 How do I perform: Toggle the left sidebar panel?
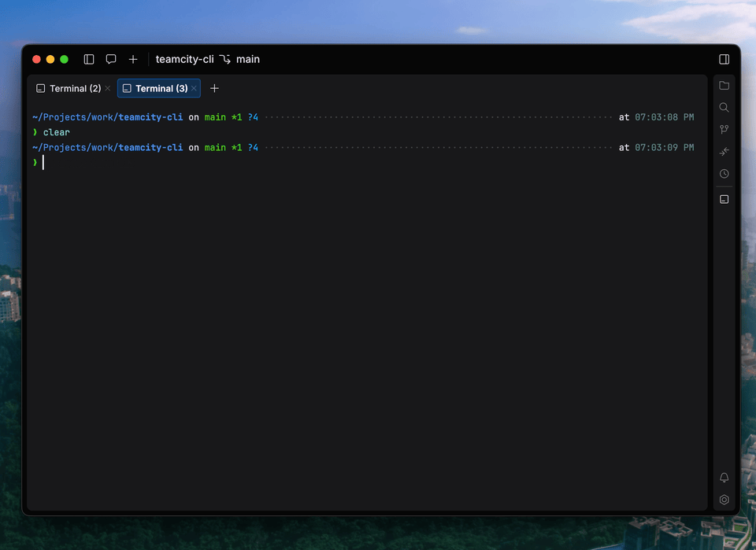(x=89, y=59)
